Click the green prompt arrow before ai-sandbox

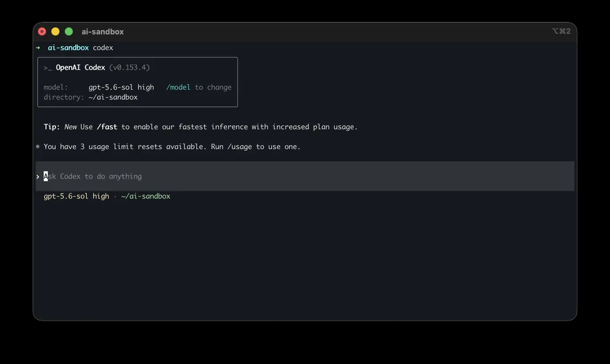click(x=38, y=48)
